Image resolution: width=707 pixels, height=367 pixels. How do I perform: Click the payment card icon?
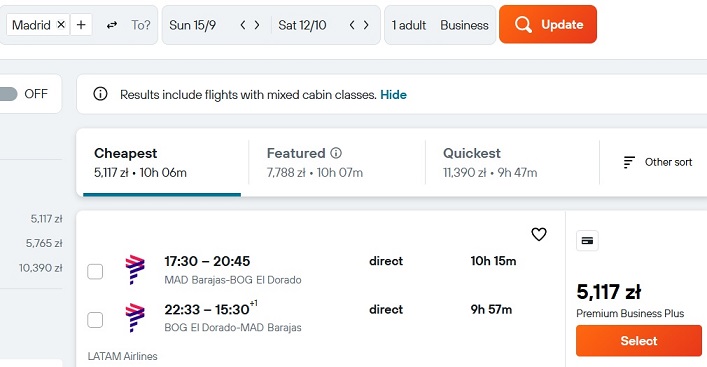click(x=587, y=241)
